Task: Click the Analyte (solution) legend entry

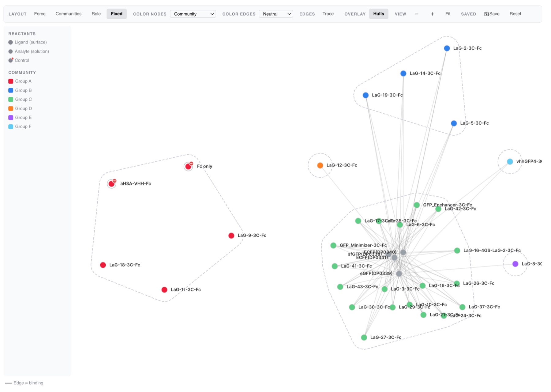Action: [29, 51]
